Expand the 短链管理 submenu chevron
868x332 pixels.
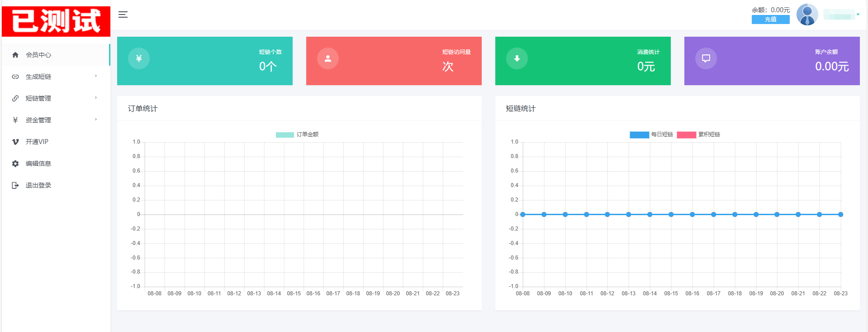(x=96, y=98)
